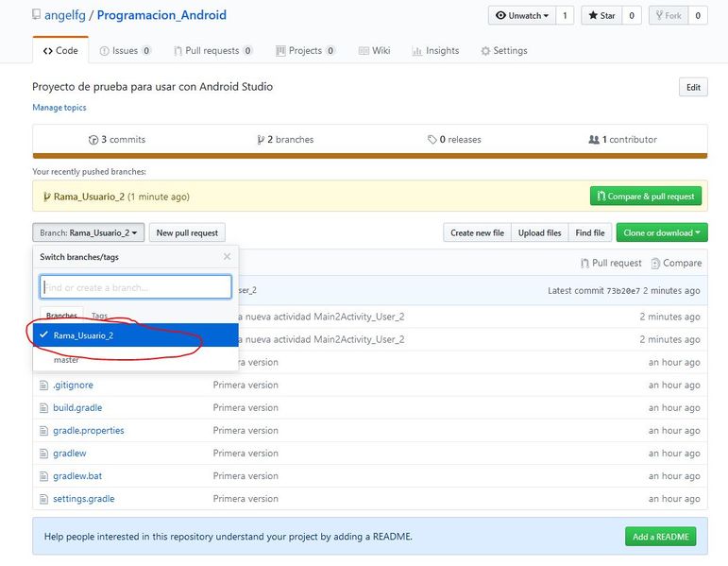Viewport: 728px width, 566px height.
Task: Click Compare & pull request button
Action: pyautogui.click(x=646, y=197)
